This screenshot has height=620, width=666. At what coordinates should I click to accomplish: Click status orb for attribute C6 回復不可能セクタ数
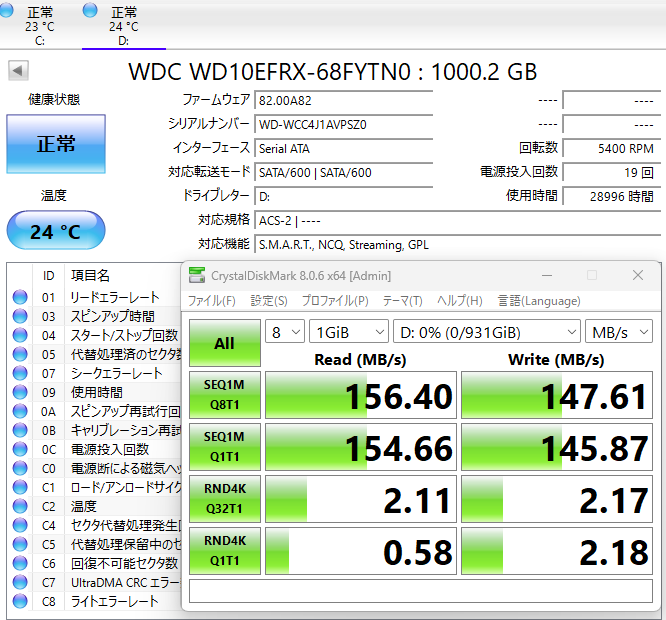[x=20, y=563]
